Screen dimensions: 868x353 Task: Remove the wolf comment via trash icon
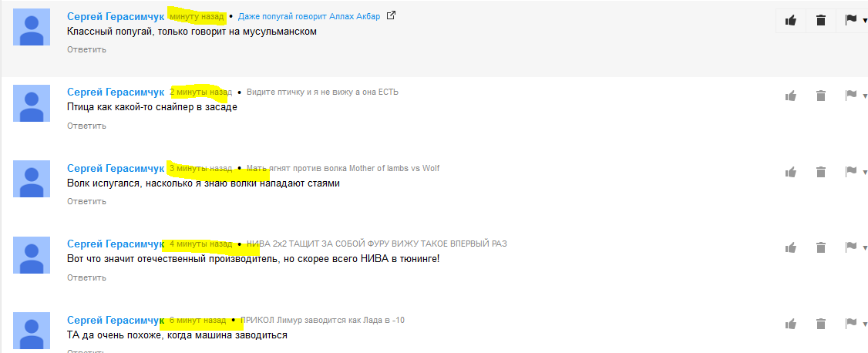point(820,172)
